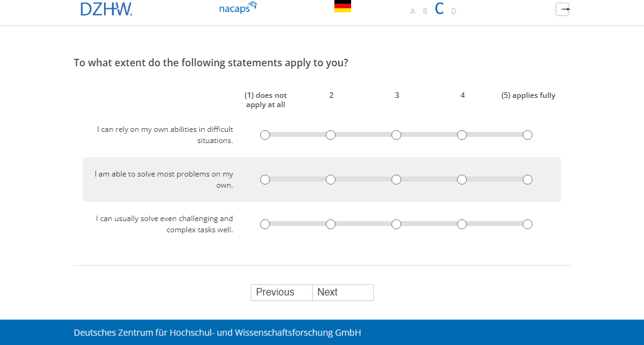This screenshot has width=644, height=345.
Task: Mark 'does not apply' for 'challenging and complex tasks'
Action: pos(265,224)
